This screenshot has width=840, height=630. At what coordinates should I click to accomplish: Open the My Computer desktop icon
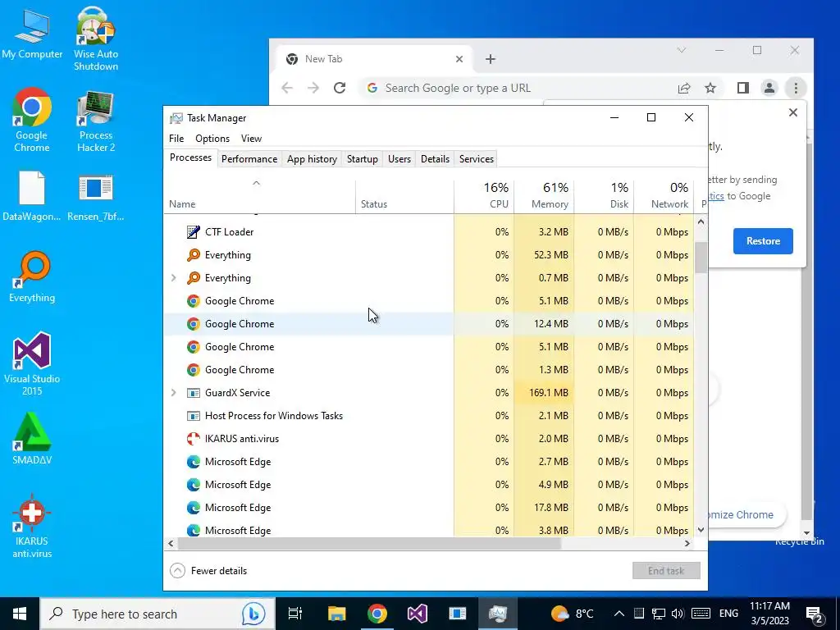point(32,34)
